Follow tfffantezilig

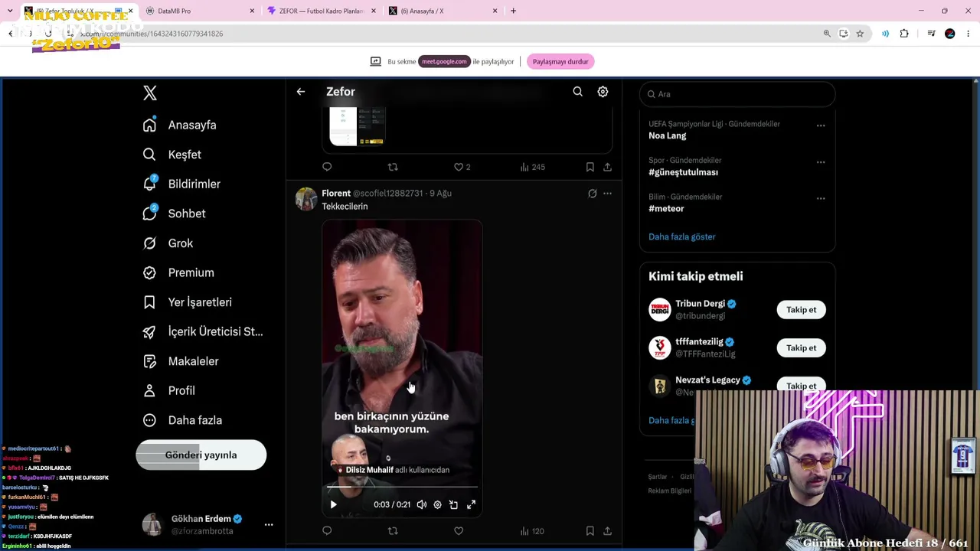[801, 348]
